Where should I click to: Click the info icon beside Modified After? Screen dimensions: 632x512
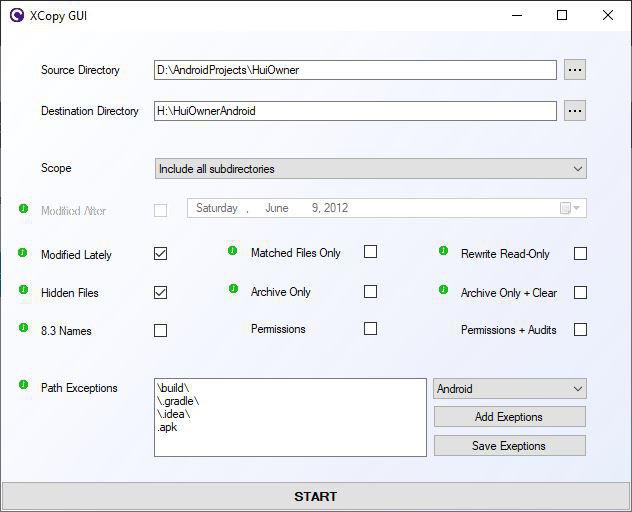[x=23, y=208]
